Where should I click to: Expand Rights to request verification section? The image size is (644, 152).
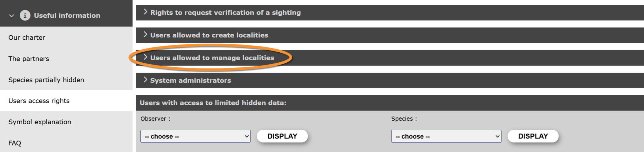coord(225,13)
